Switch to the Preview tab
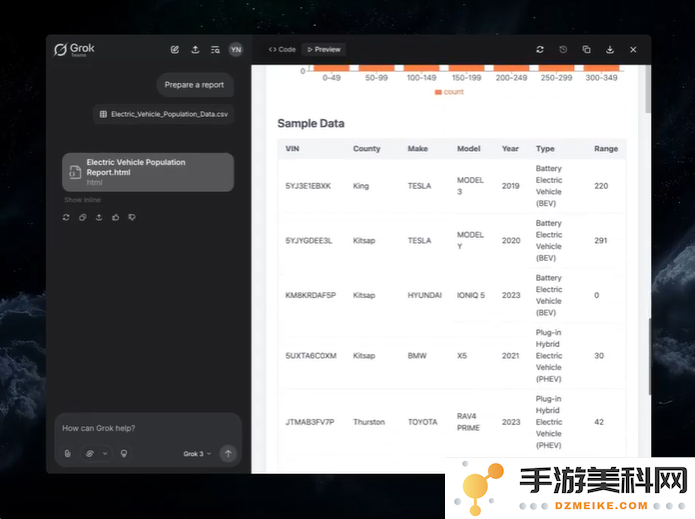The width and height of the screenshot is (695, 519). pyautogui.click(x=324, y=50)
